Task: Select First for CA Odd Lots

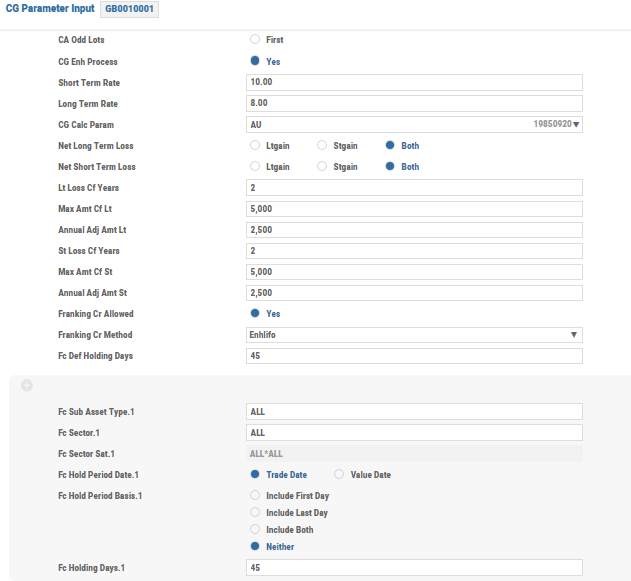Action: pyautogui.click(x=255, y=40)
